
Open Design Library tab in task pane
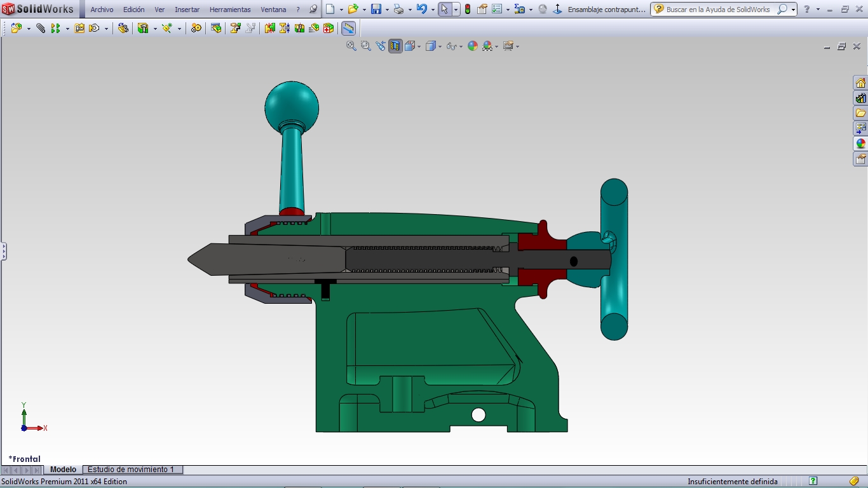tap(860, 98)
